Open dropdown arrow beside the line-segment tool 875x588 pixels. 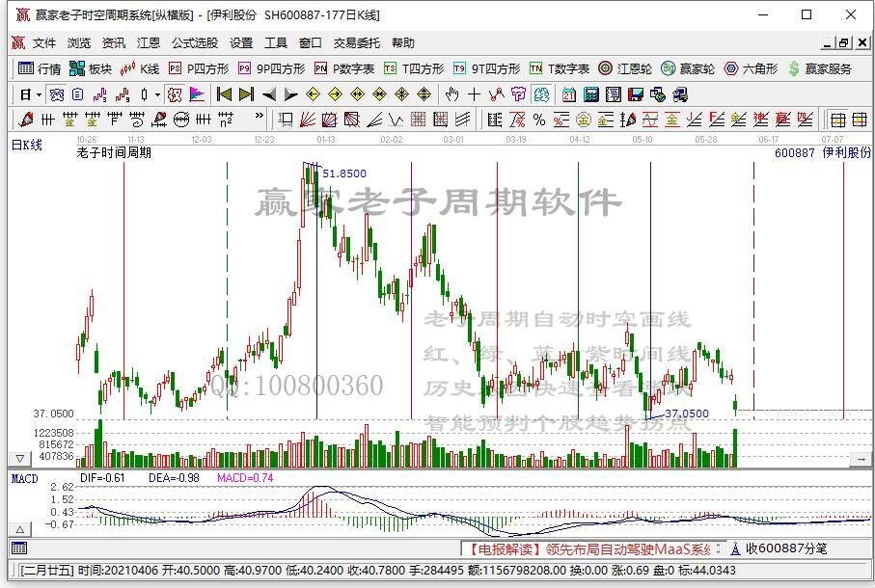coord(157,94)
